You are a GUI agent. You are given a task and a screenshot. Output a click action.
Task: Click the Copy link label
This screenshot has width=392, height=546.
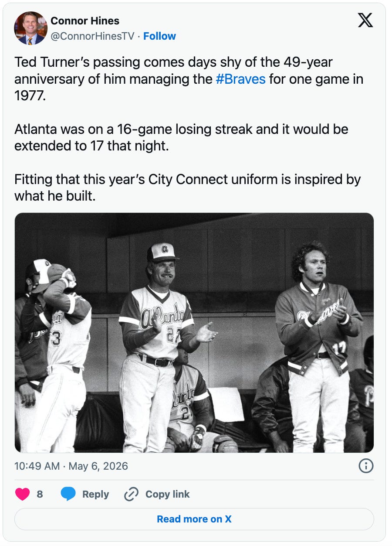168,494
